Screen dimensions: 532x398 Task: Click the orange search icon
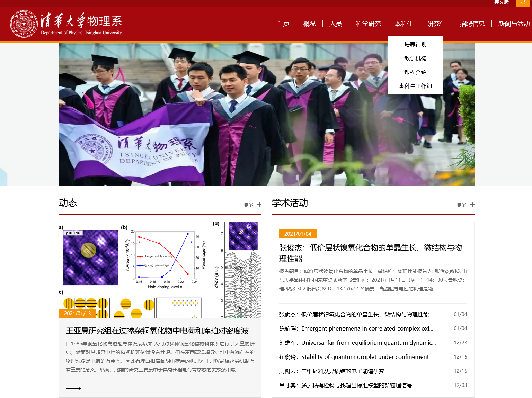coord(523,3)
